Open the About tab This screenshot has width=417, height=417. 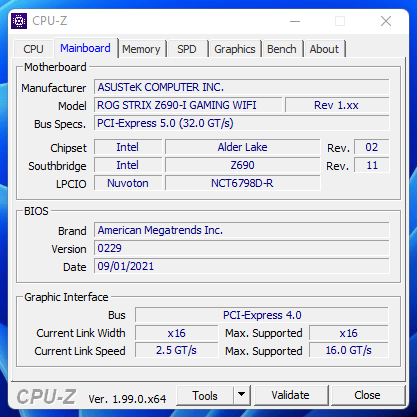[x=324, y=49]
